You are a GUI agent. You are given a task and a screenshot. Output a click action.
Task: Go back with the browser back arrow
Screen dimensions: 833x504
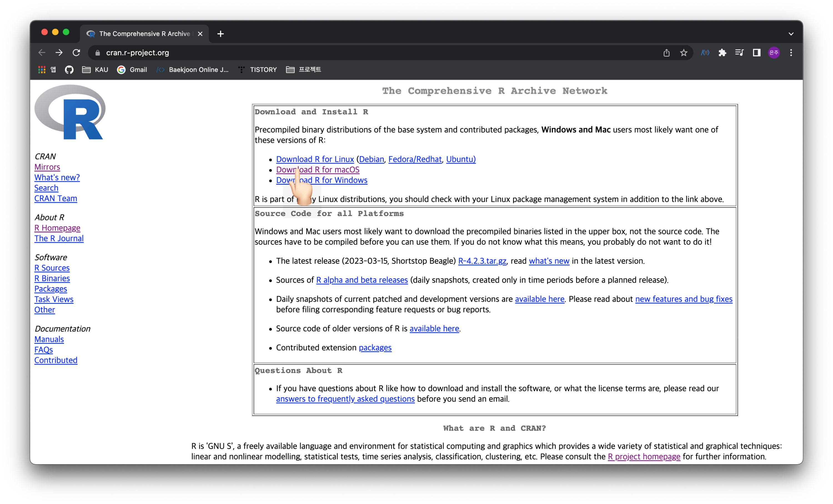(x=42, y=53)
